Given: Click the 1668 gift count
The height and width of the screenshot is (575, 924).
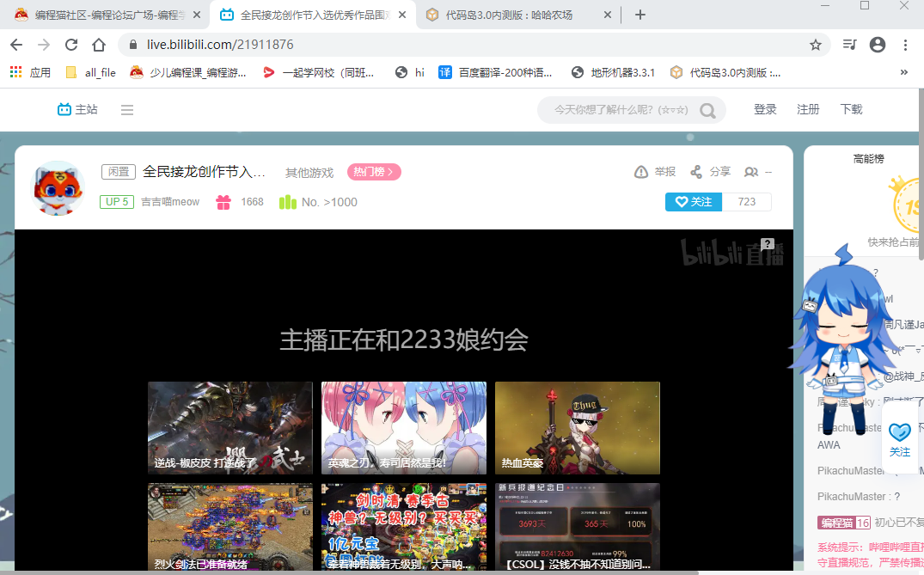Looking at the screenshot, I should tap(252, 202).
